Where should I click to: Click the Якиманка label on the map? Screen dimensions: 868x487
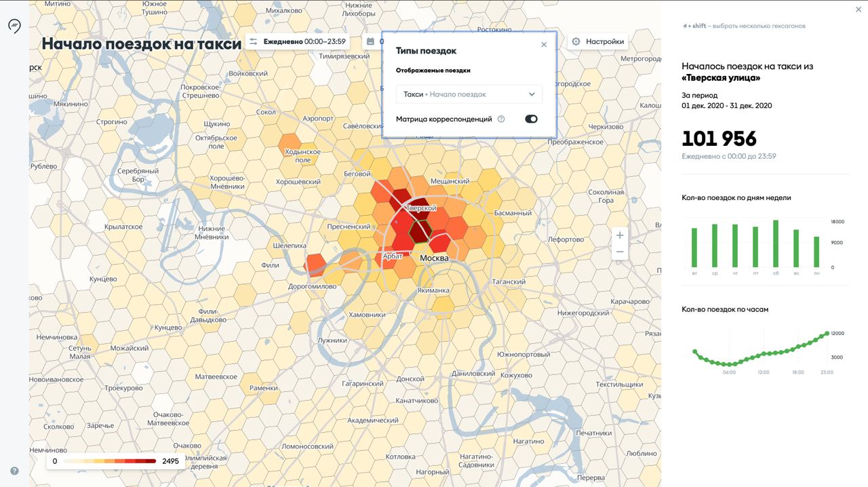click(433, 290)
